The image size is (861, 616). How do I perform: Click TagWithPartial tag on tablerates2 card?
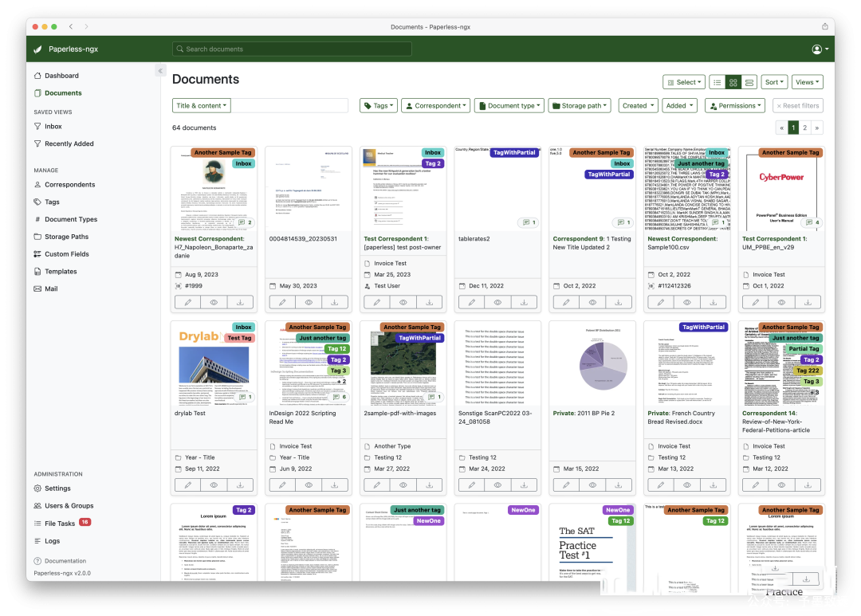point(514,153)
